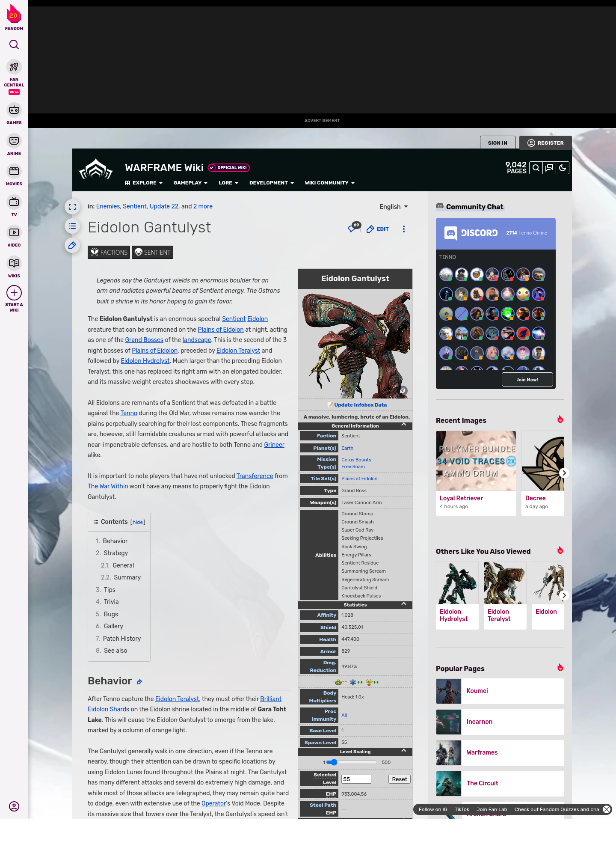Click the Games controller icon in sidebar
Image resolution: width=616 pixels, height=856 pixels.
pyautogui.click(x=14, y=110)
